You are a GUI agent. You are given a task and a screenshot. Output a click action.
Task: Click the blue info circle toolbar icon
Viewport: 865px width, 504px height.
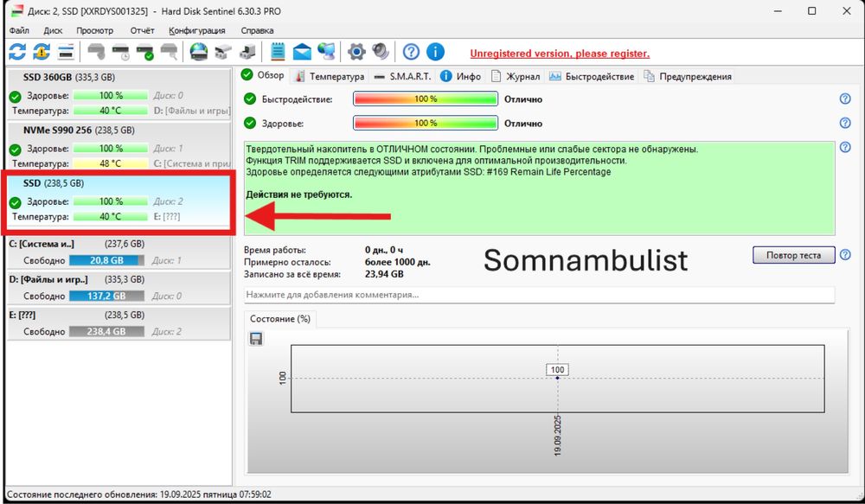click(x=435, y=52)
